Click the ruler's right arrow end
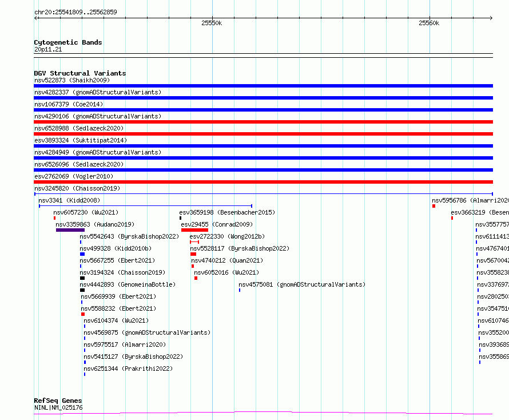 491,18
